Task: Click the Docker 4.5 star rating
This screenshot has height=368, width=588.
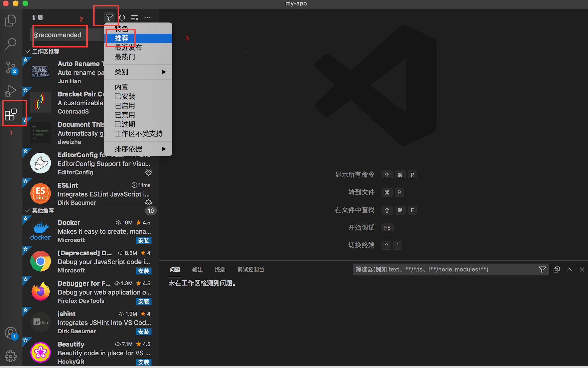Action: point(143,222)
